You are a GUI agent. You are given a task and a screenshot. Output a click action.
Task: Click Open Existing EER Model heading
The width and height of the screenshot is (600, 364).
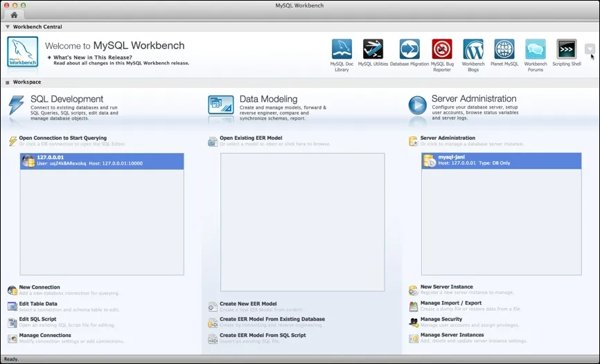pos(251,138)
